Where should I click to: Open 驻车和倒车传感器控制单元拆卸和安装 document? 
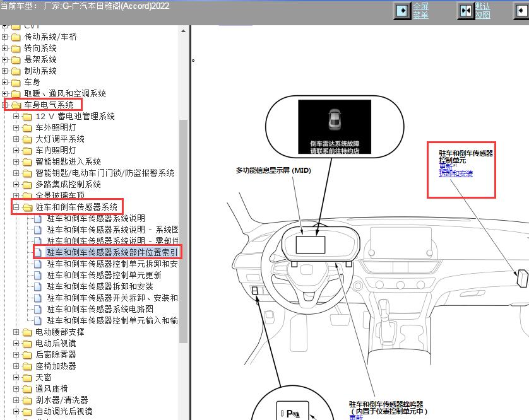point(112,264)
